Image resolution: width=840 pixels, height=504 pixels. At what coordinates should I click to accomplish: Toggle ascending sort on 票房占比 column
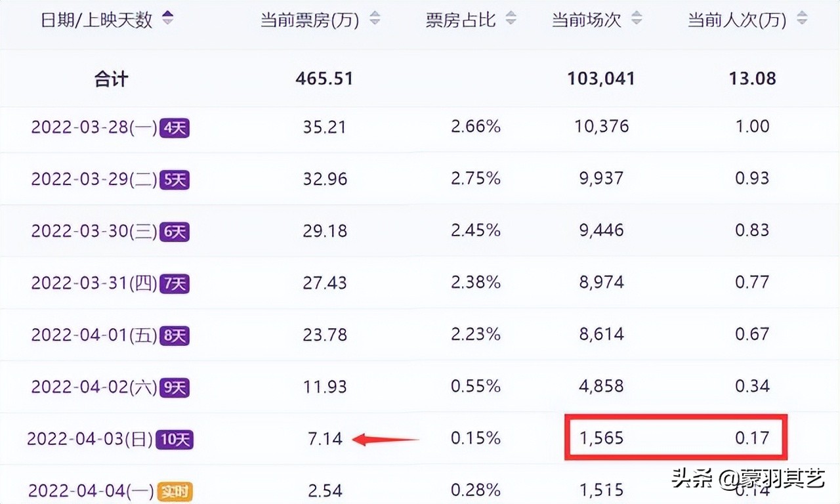[x=511, y=16]
